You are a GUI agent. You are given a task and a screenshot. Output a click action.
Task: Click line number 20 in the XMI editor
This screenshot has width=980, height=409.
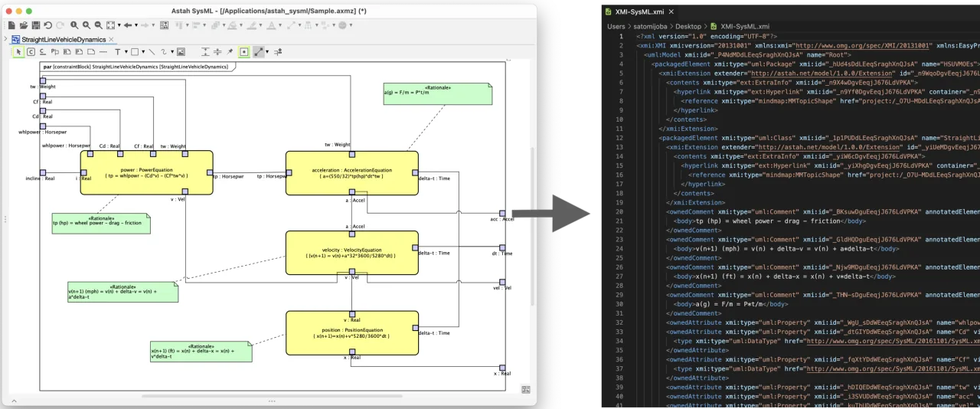[x=619, y=211]
